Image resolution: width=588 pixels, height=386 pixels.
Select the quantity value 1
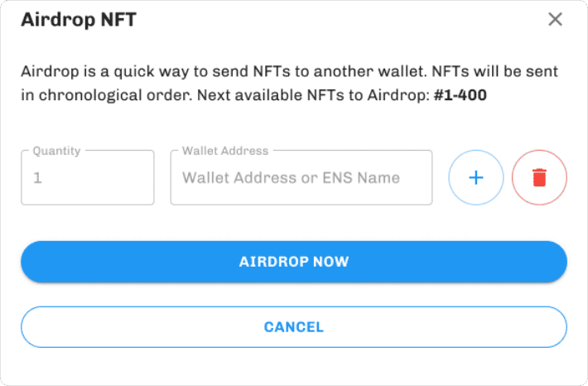37,177
